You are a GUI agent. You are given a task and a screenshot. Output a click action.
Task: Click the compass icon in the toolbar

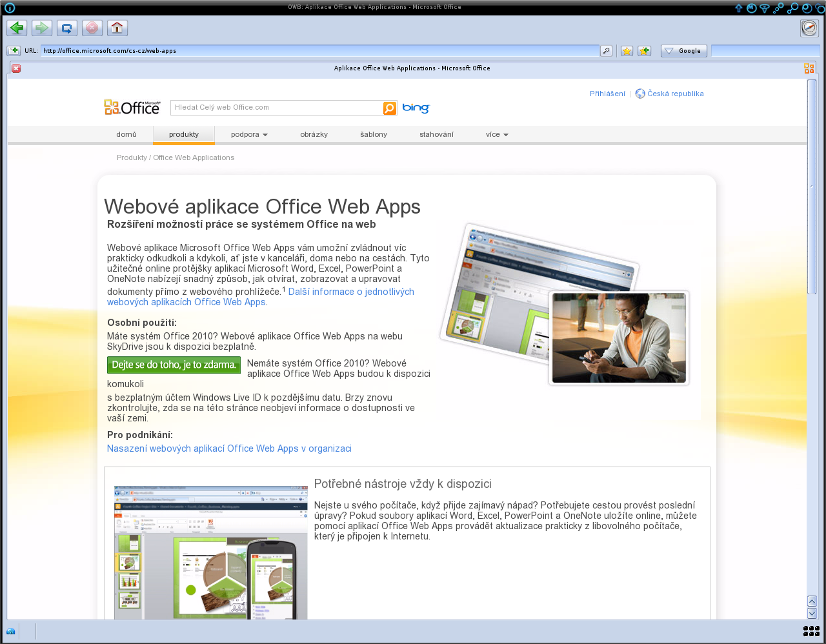[809, 28]
